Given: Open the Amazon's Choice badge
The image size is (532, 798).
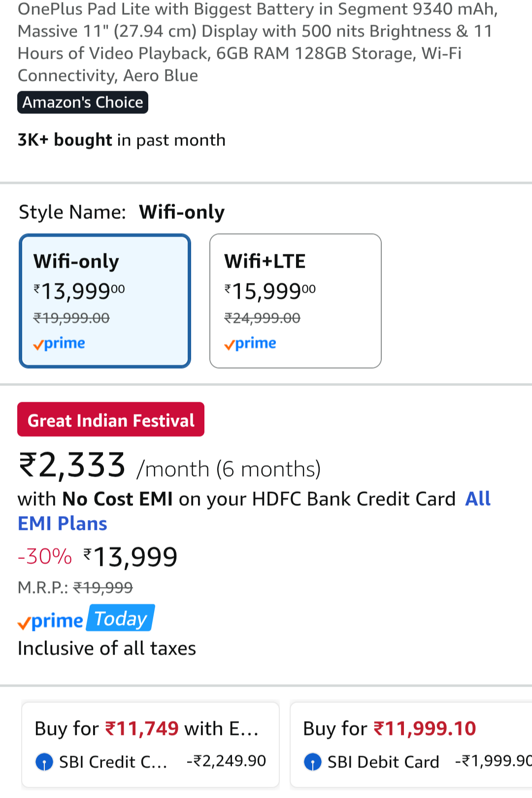Looking at the screenshot, I should pyautogui.click(x=83, y=103).
